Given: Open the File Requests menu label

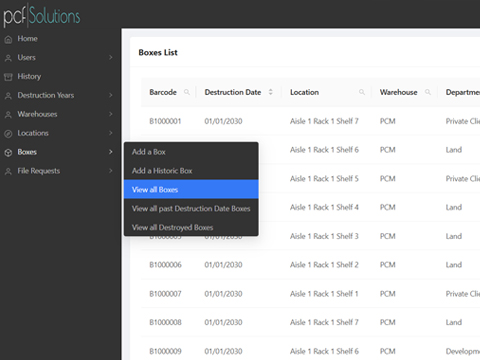Looking at the screenshot, I should [x=39, y=171].
